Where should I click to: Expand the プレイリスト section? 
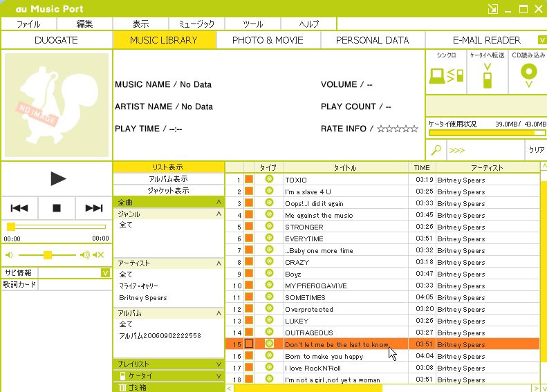pos(168,364)
